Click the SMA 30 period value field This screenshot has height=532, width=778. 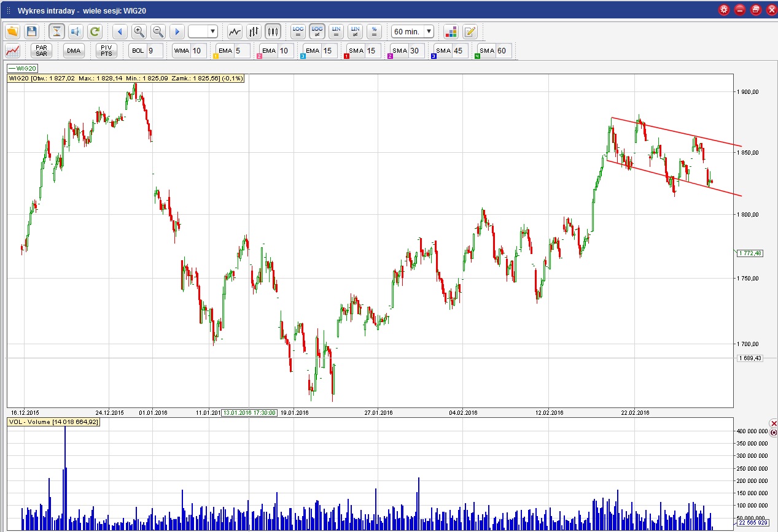tap(414, 51)
